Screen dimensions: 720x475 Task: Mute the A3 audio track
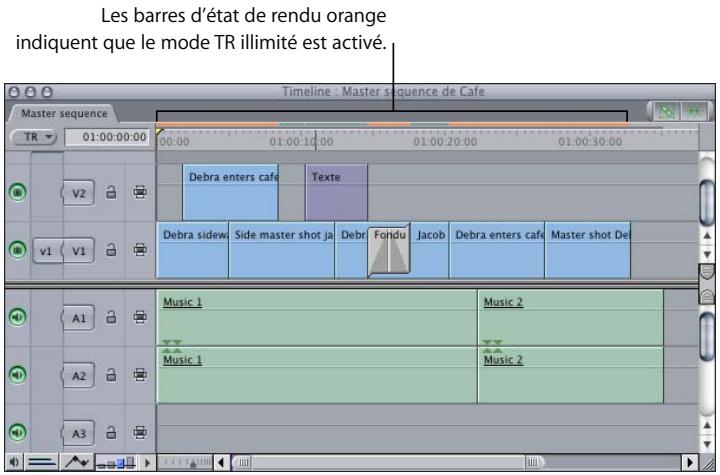[17, 433]
